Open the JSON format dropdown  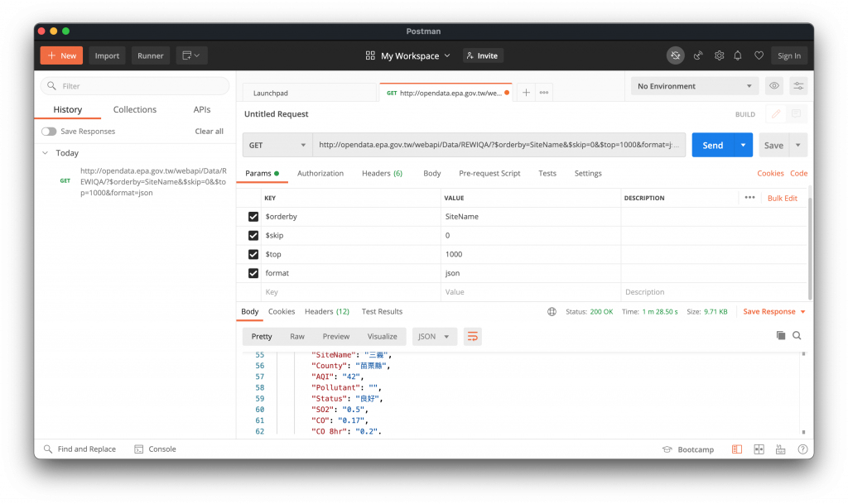[434, 337]
